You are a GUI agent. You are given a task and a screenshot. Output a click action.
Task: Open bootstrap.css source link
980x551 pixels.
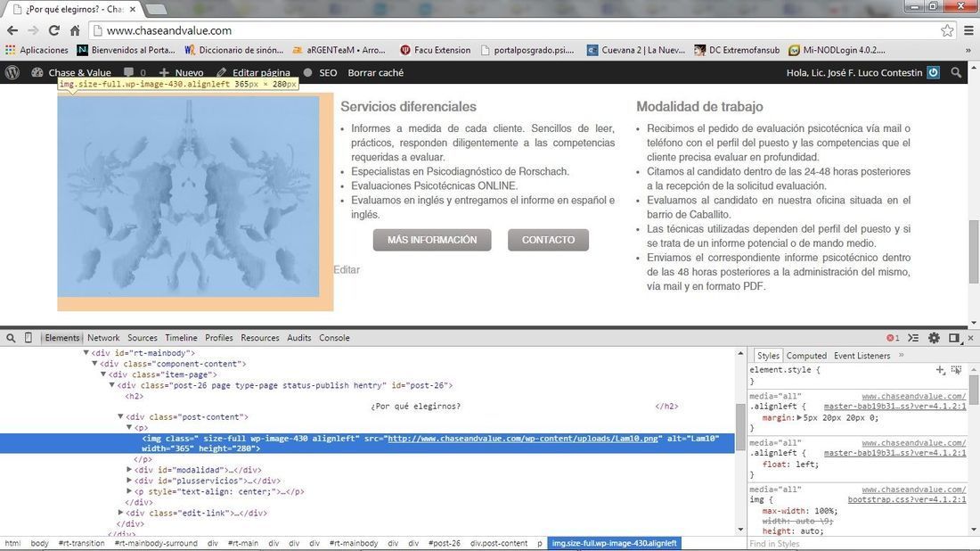pyautogui.click(x=907, y=499)
